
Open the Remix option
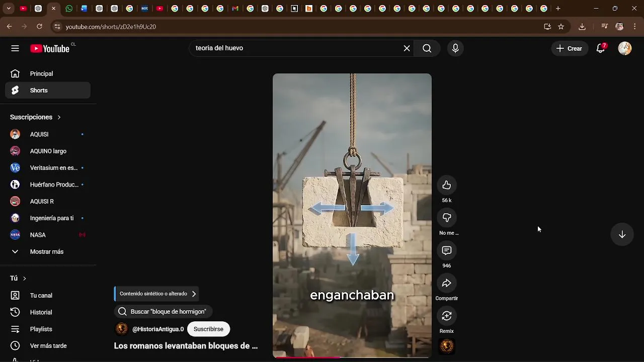(447, 316)
